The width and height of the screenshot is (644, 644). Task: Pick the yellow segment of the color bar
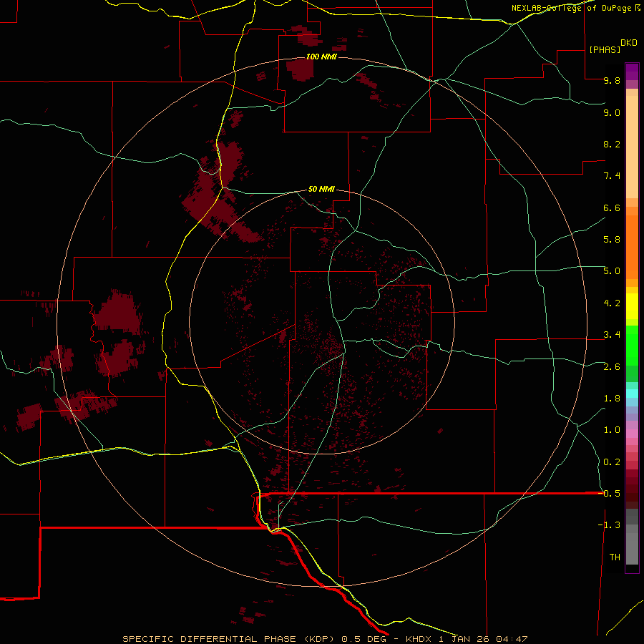click(x=632, y=306)
